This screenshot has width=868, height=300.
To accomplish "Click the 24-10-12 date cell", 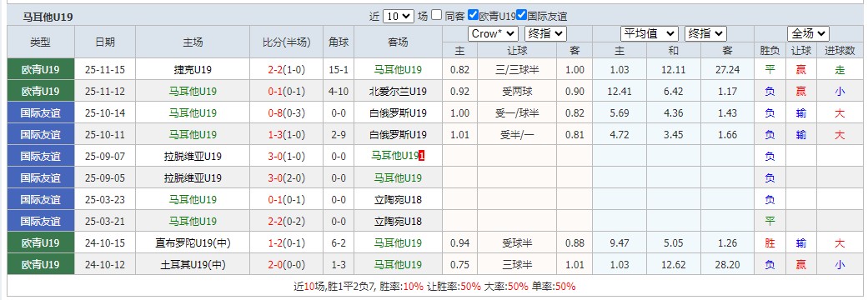I will (104, 264).
